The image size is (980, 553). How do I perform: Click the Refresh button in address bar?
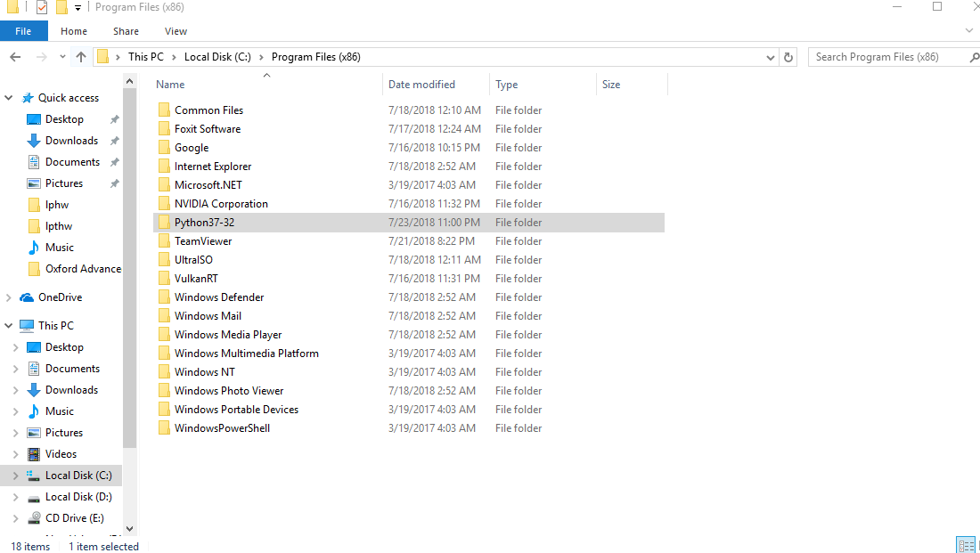tap(788, 57)
